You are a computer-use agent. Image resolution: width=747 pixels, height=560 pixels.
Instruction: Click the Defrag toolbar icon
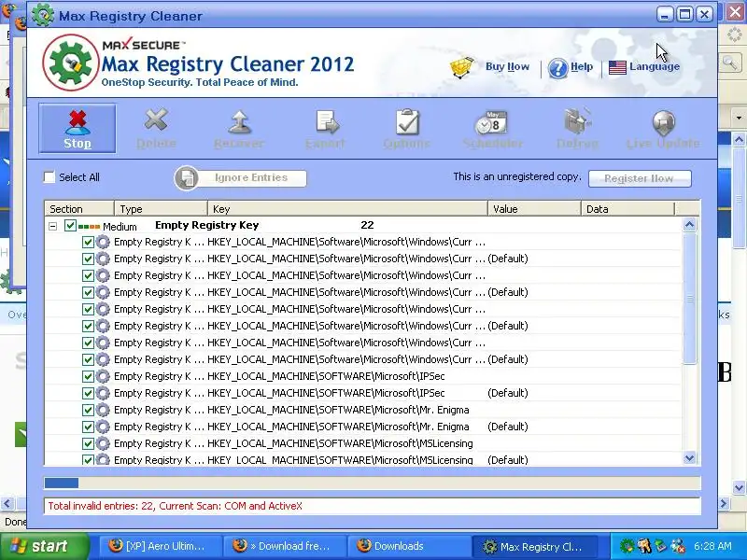(x=577, y=121)
